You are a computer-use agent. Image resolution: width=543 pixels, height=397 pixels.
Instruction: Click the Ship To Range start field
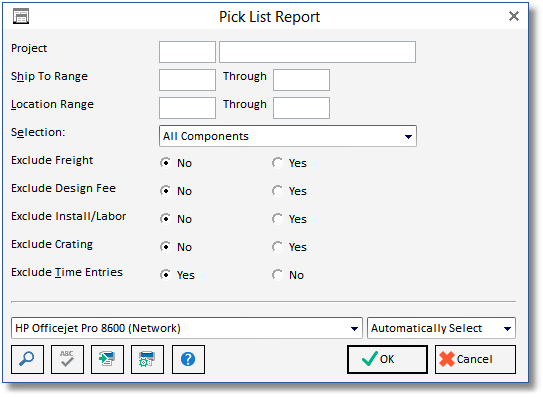click(x=187, y=80)
